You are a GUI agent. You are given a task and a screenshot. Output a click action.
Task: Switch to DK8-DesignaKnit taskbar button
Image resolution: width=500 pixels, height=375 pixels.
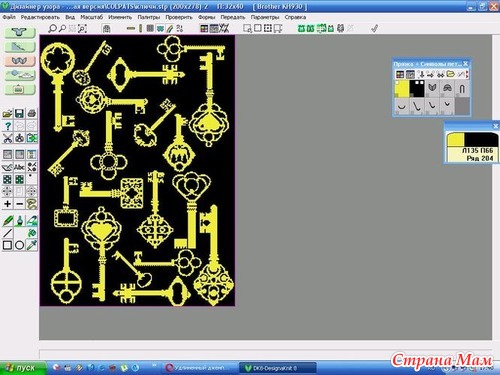[278, 368]
